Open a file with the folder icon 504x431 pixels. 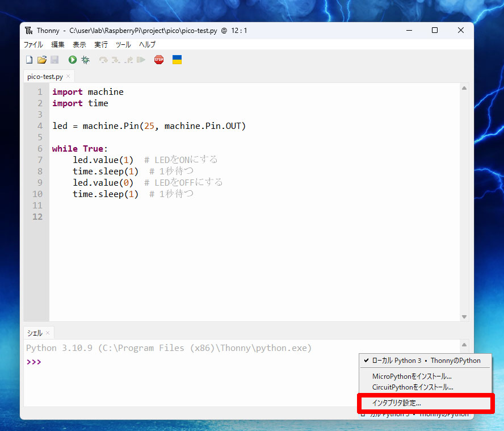pyautogui.click(x=42, y=60)
